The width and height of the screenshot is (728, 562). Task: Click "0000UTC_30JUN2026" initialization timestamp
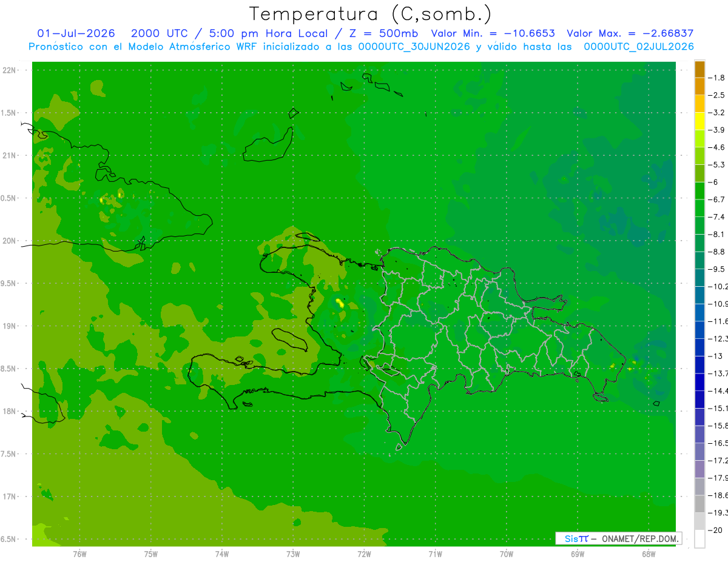pyautogui.click(x=414, y=47)
